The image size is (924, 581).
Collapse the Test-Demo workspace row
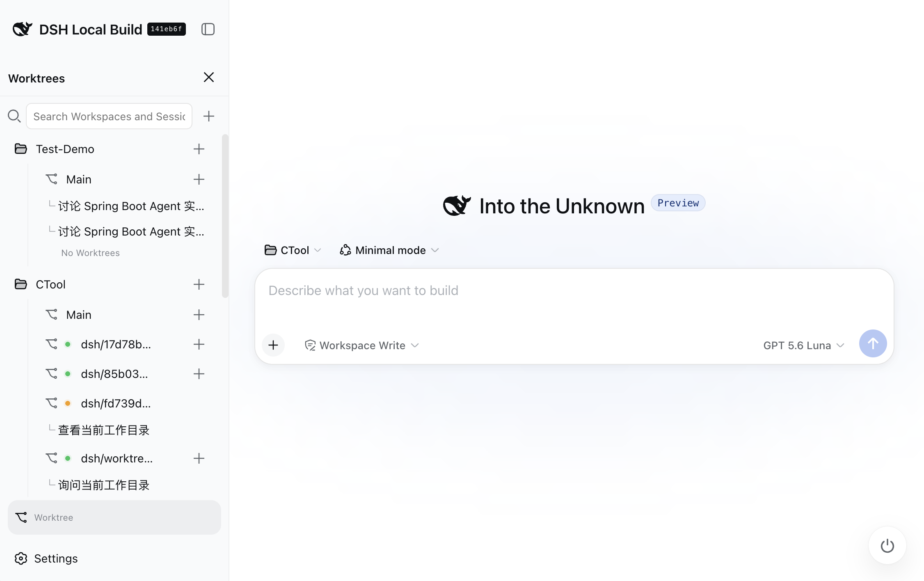[x=65, y=149]
